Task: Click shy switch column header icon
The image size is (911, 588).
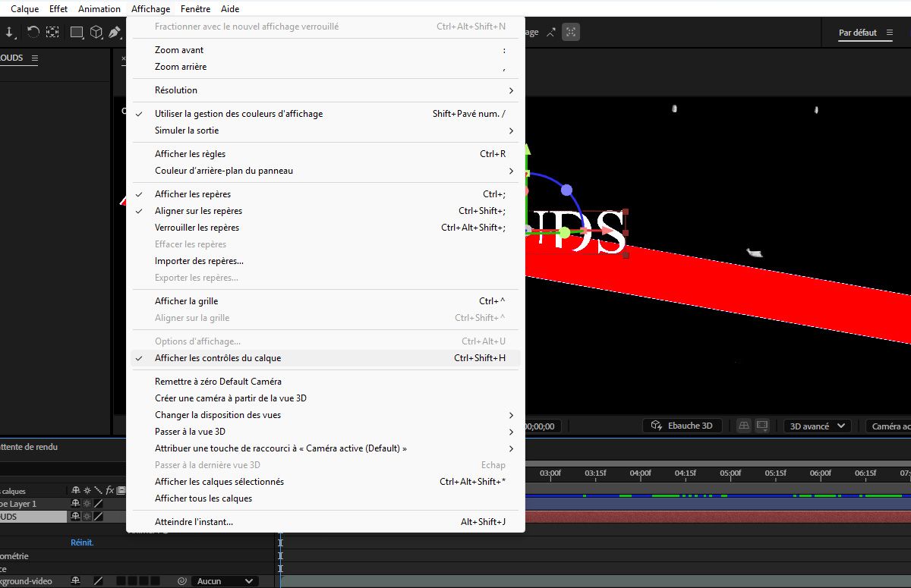Action: point(76,491)
